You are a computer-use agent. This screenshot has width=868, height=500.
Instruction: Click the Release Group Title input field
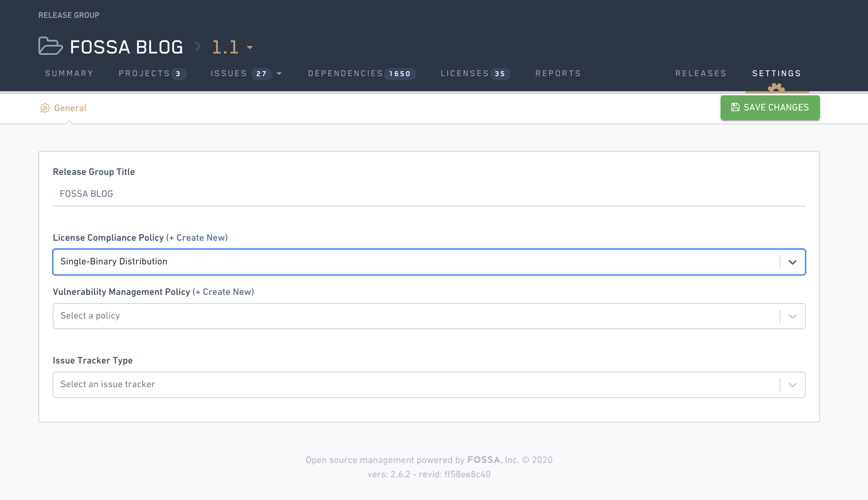[429, 194]
